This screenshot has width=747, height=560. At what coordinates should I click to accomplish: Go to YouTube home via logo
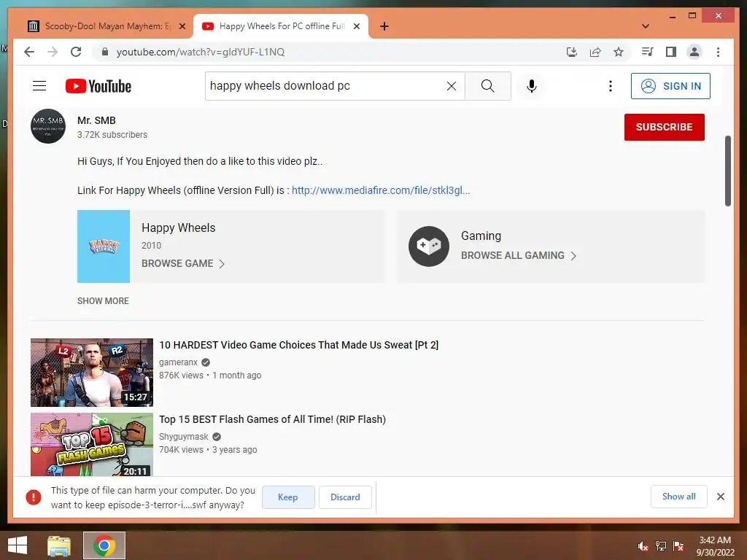pyautogui.click(x=98, y=86)
